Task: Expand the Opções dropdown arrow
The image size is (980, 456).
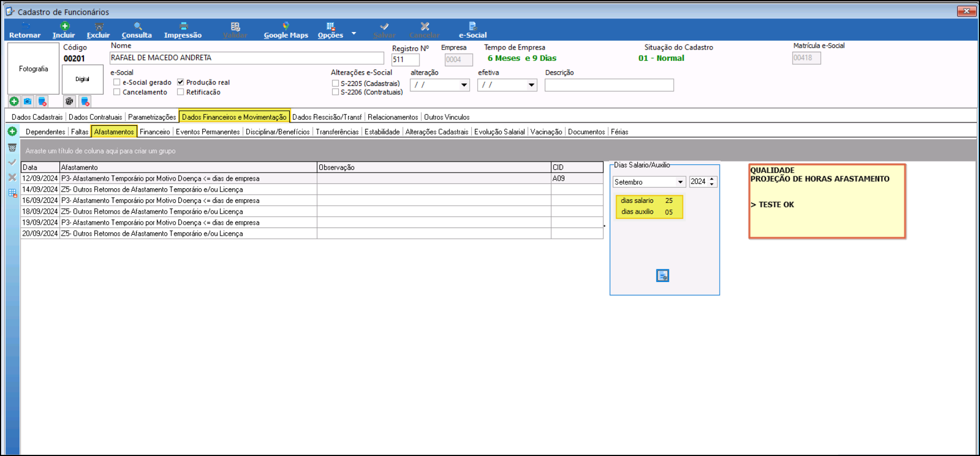Action: (x=354, y=33)
